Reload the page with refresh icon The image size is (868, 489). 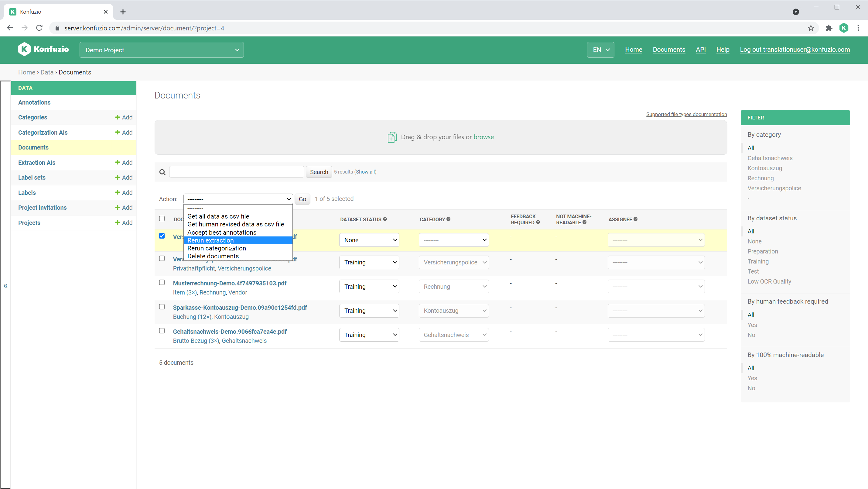39,28
